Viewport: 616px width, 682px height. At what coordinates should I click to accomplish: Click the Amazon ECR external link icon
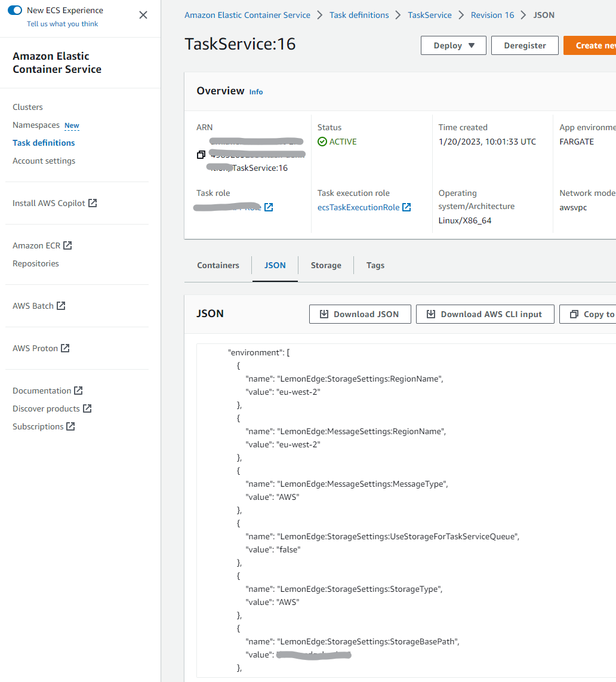point(67,245)
